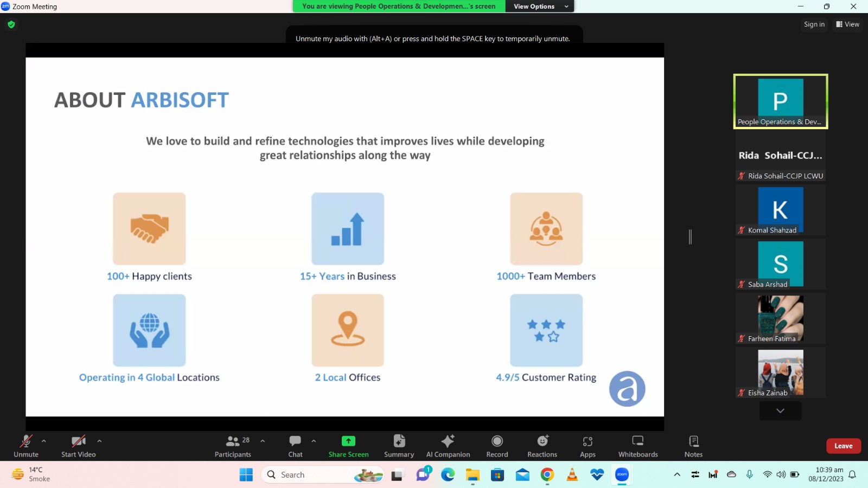The width and height of the screenshot is (868, 488).
Task: Click the green Share Screen button
Action: 348,446
